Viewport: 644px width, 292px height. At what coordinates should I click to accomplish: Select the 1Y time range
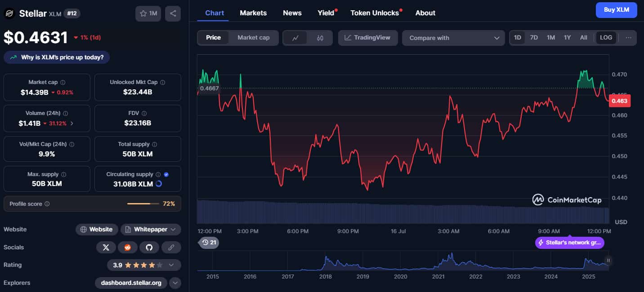coord(567,38)
